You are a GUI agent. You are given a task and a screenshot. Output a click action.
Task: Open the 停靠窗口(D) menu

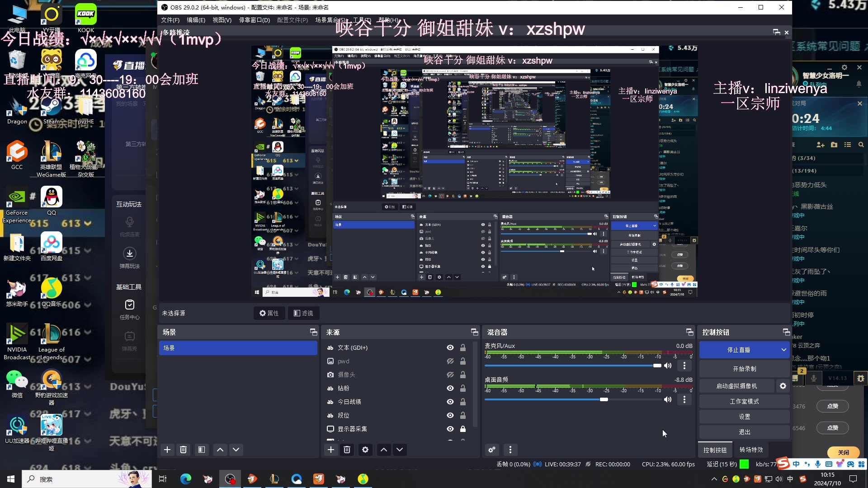click(x=254, y=20)
